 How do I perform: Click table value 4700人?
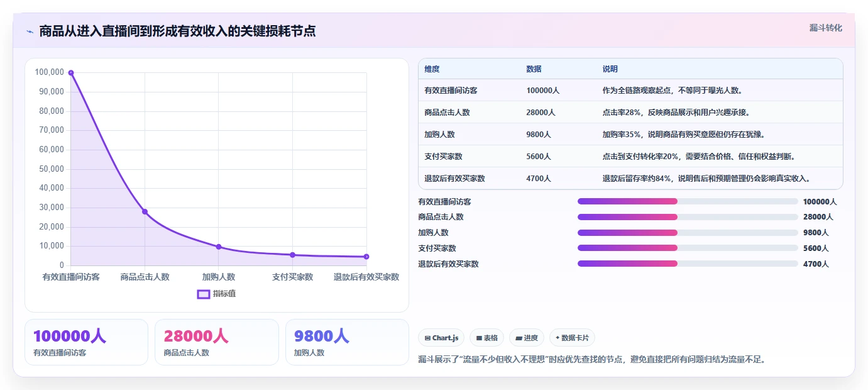click(x=539, y=179)
